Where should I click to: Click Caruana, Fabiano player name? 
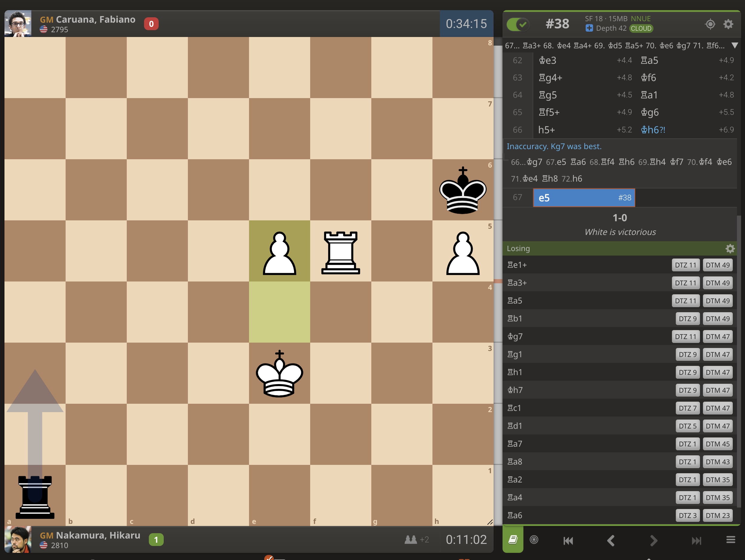pyautogui.click(x=95, y=19)
